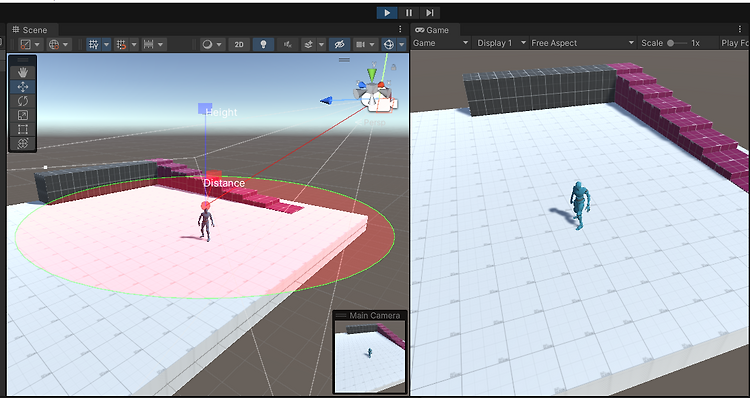Toggle the scene grid visibility
The image size is (750, 398).
click(94, 44)
